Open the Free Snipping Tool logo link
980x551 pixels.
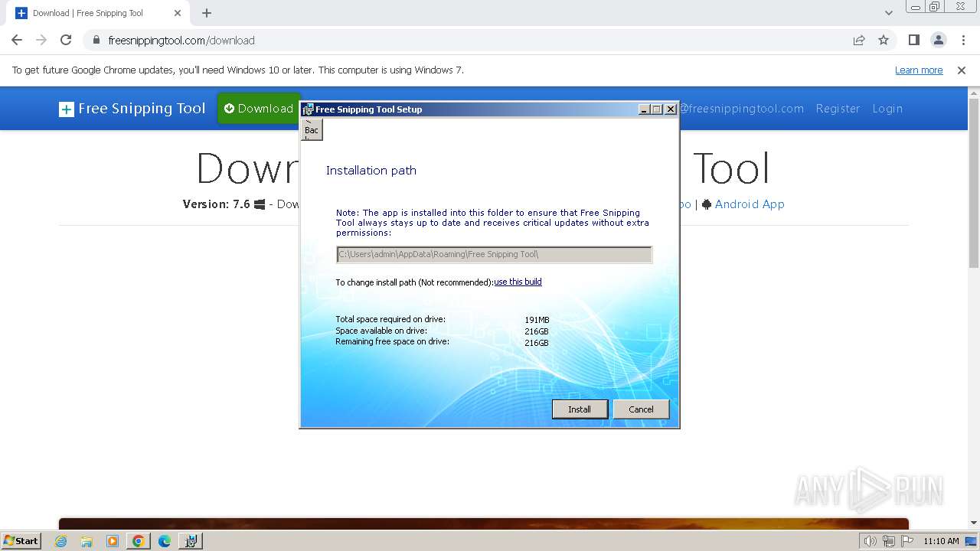[x=132, y=109]
